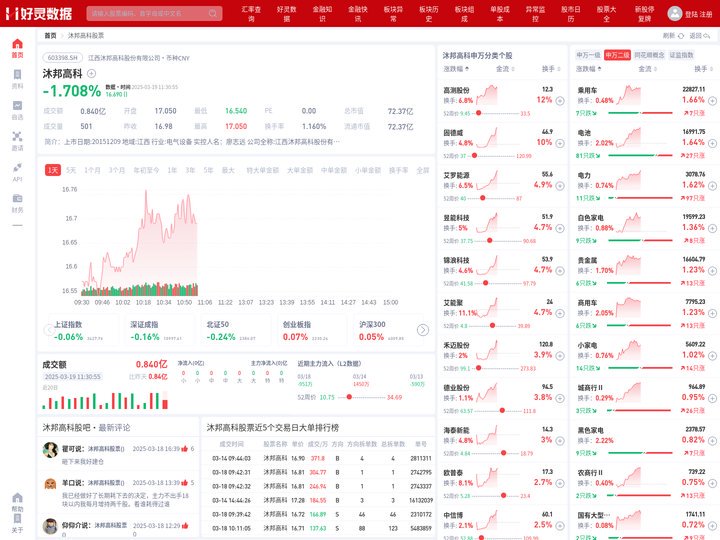Add 高测股份 with its plus icon
The height and width of the screenshot is (540, 720).
(560, 101)
